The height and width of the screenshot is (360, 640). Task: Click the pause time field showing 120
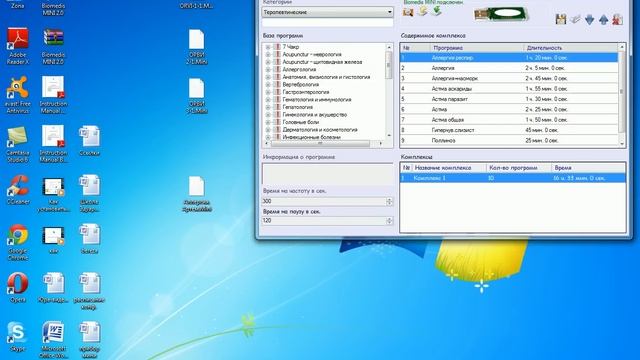click(x=324, y=220)
